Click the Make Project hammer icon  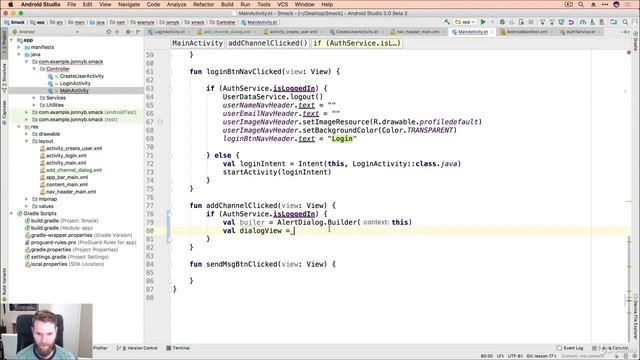click(447, 22)
